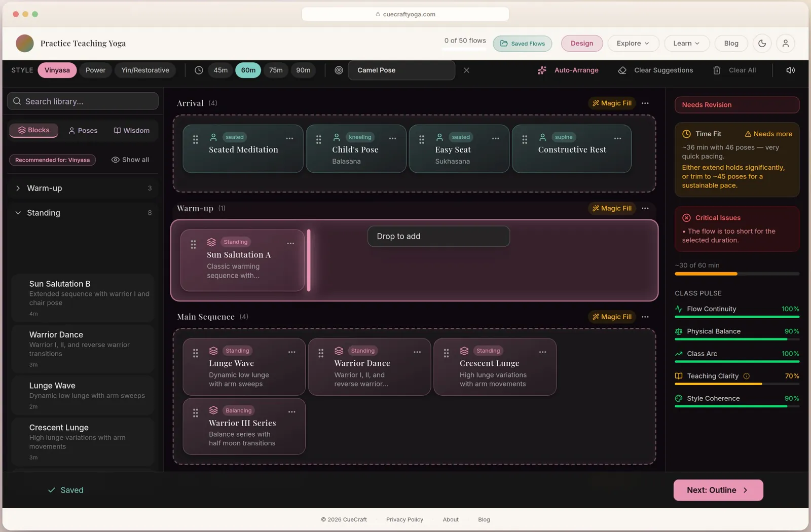Click the Teaching Clarity 70% progress bar
The height and width of the screenshot is (532, 811).
click(x=736, y=384)
